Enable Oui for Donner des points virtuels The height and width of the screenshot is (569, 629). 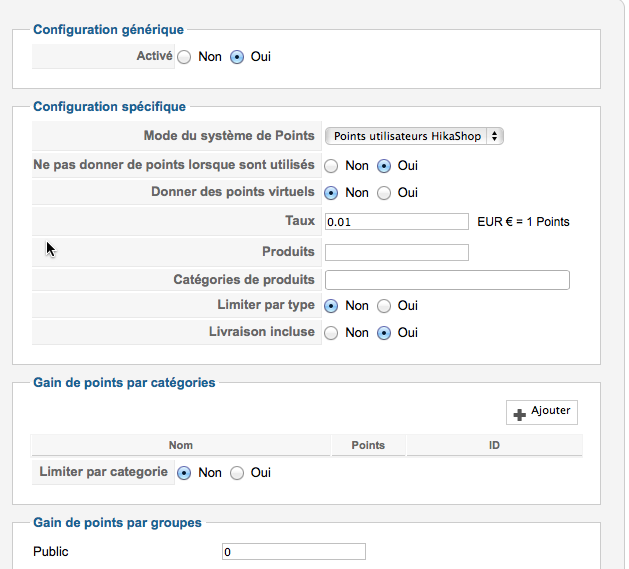coord(384,193)
